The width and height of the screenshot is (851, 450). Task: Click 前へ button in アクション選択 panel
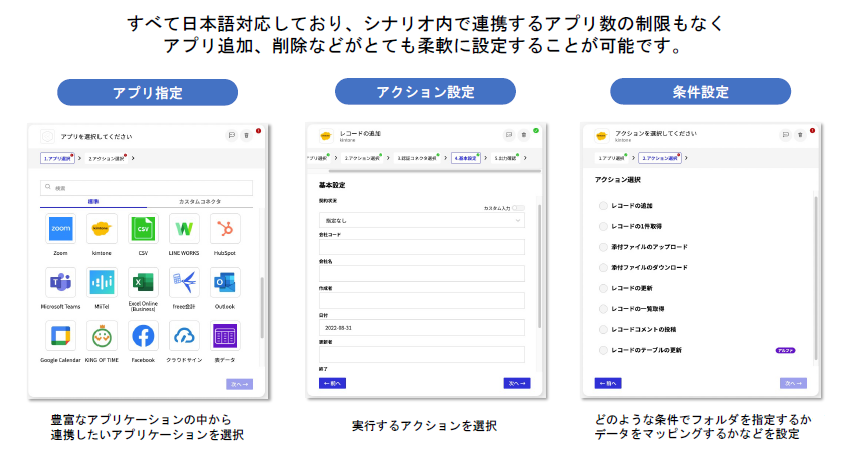point(608,383)
